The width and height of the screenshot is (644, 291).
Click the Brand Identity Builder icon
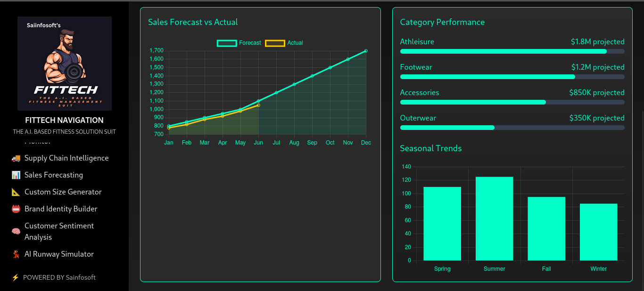click(x=16, y=209)
